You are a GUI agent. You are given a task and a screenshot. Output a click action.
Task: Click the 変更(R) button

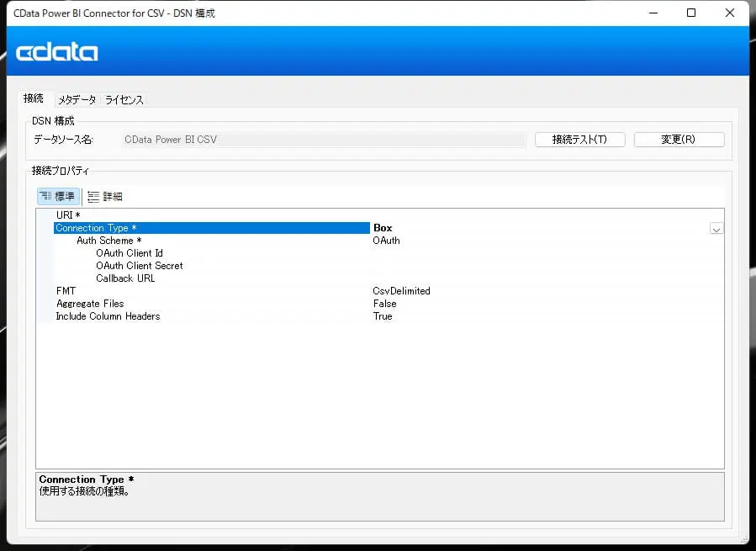[679, 140]
